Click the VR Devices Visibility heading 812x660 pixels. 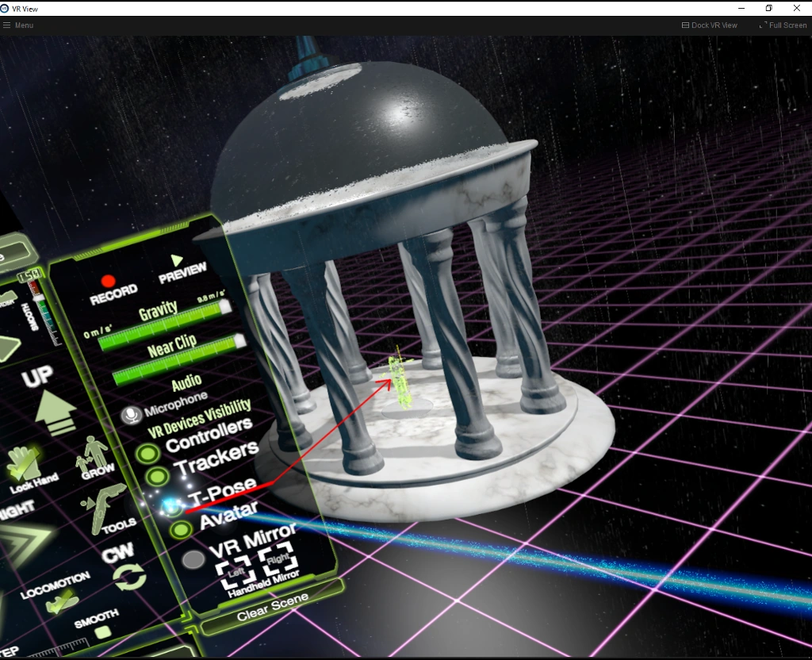[x=199, y=419]
